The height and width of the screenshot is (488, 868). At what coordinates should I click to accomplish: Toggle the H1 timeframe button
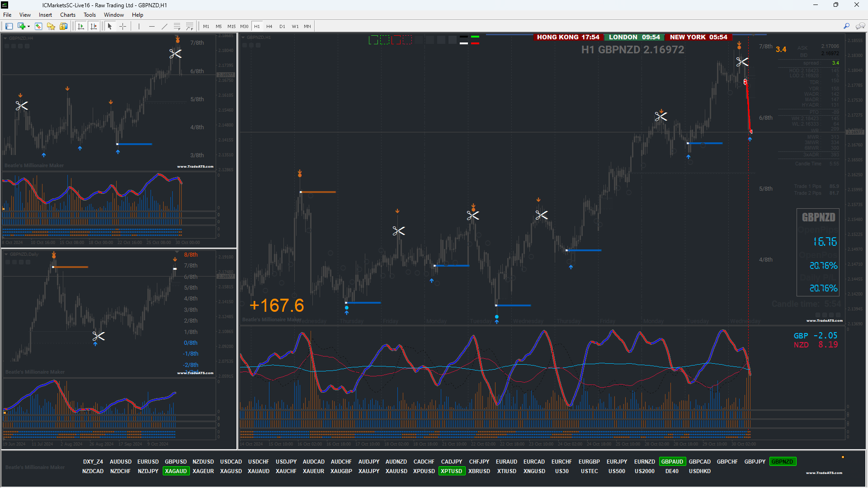coord(257,26)
